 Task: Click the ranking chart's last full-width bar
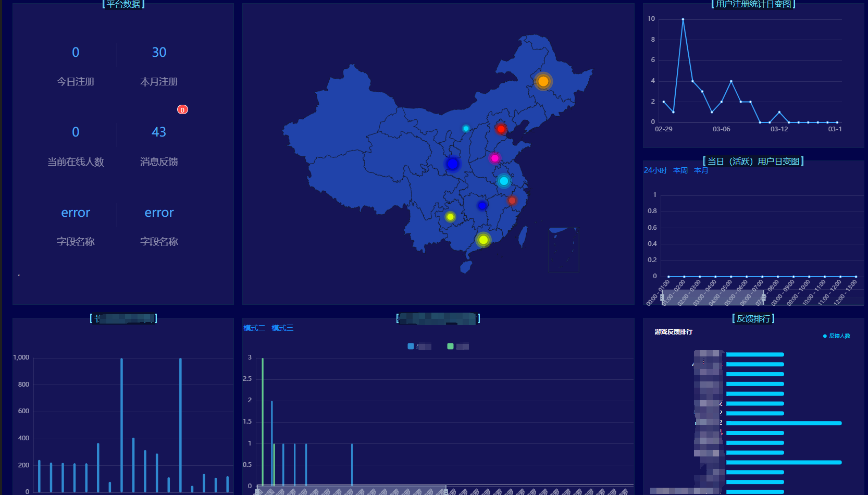[784, 462]
